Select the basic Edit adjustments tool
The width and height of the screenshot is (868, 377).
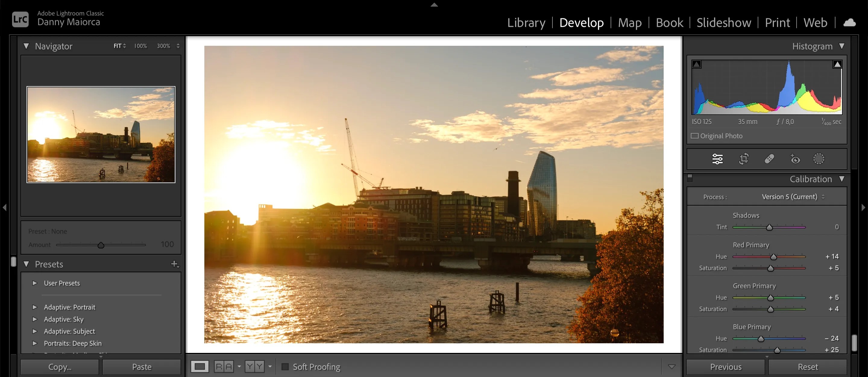[x=717, y=159]
